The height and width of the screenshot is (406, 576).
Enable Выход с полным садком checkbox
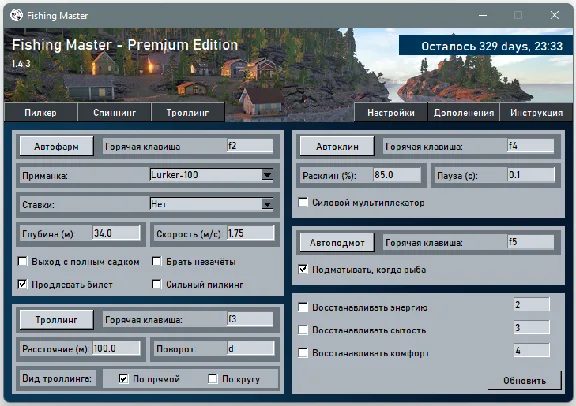22,262
